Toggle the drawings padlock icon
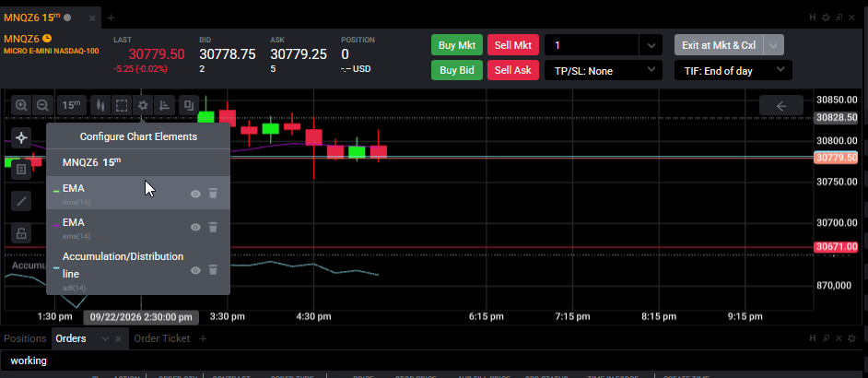Screen dimensions: 868x378 tap(21, 232)
